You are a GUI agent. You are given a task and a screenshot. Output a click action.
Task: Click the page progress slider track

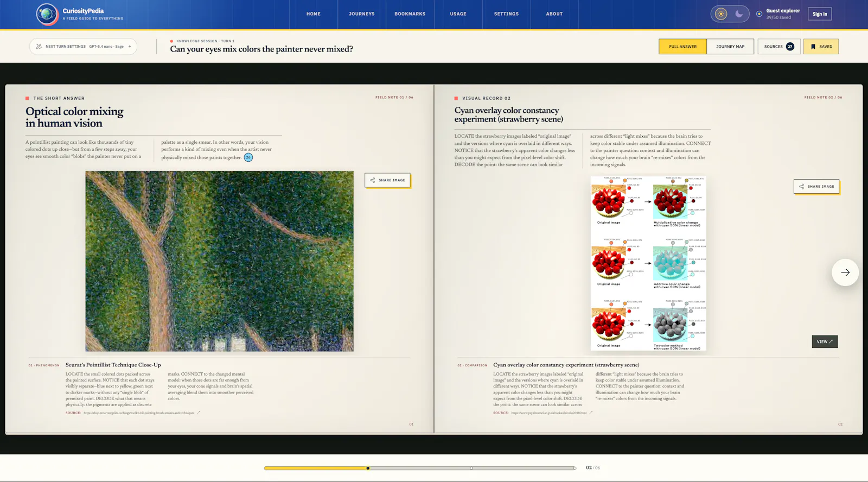click(420, 468)
